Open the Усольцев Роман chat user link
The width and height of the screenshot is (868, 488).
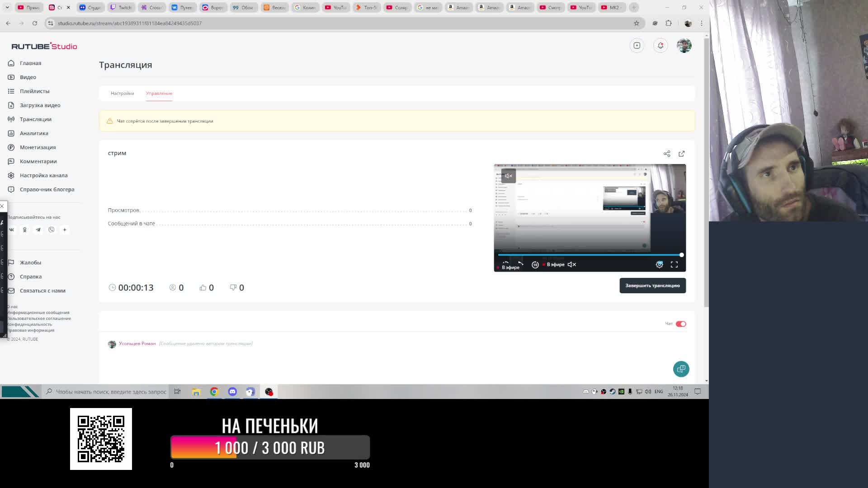tap(137, 344)
